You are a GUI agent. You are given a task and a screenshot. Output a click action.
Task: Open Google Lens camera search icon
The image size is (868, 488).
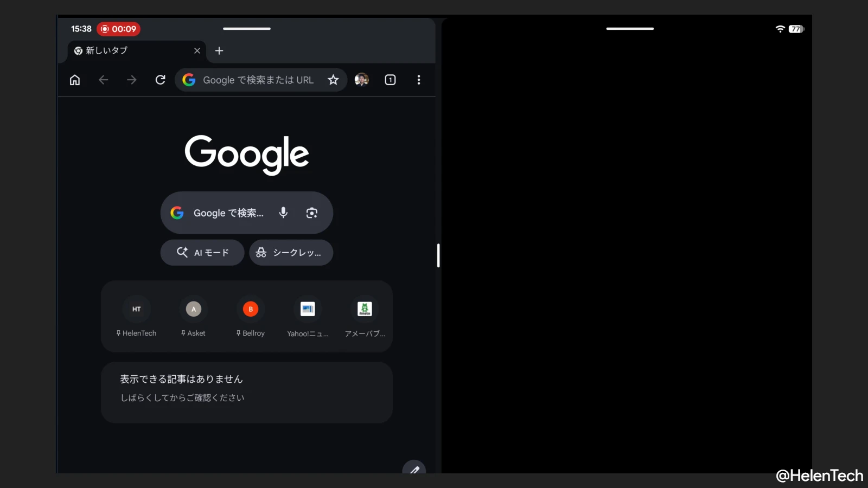coord(312,213)
